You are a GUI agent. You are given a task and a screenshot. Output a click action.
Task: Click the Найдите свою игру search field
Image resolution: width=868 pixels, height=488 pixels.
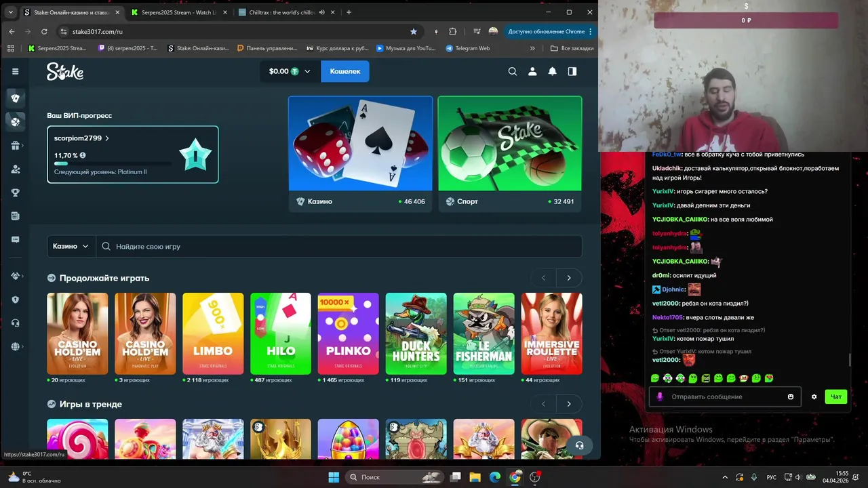click(x=339, y=246)
